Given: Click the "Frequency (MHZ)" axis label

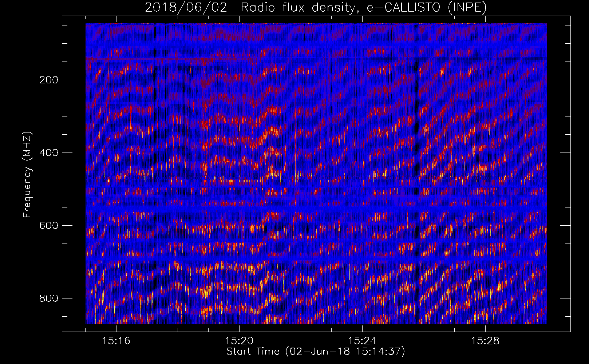Looking at the screenshot, I should 27,175.
